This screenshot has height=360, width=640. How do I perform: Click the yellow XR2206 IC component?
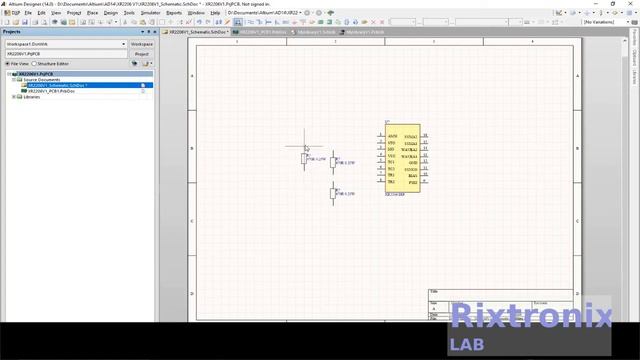click(x=402, y=158)
